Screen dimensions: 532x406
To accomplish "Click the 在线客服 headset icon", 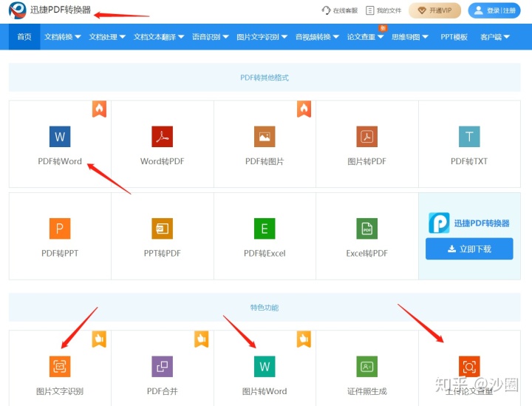I will [326, 10].
